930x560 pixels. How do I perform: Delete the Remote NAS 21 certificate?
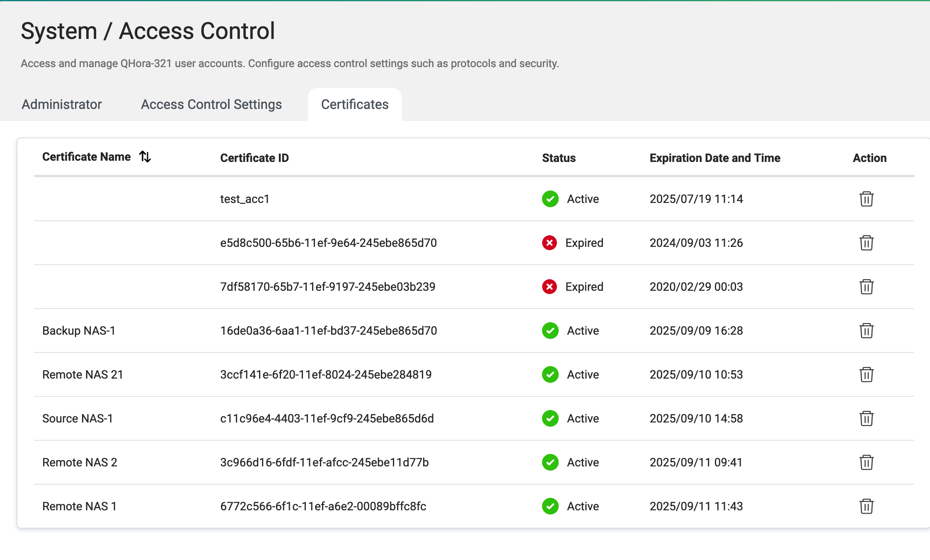pyautogui.click(x=866, y=374)
